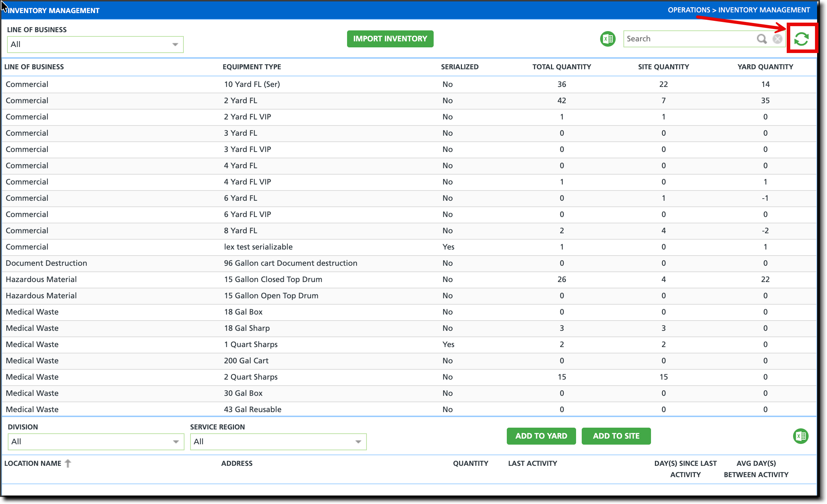The image size is (827, 504).
Task: Open the Line of Business dropdown
Action: [95, 45]
